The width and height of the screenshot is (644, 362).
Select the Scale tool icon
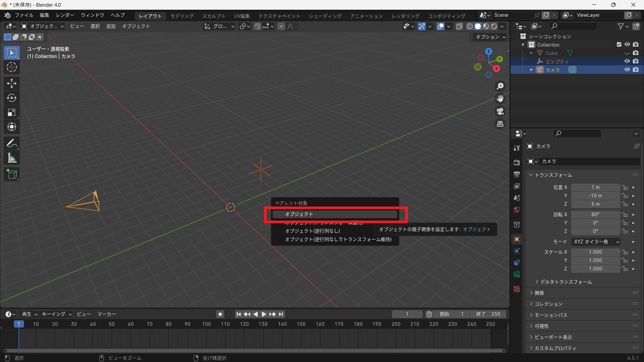point(12,112)
